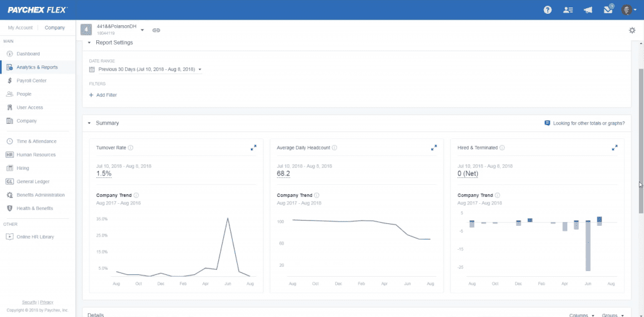Click the 0 (Net) value
Viewport: 644px width, 317px height.
[x=468, y=174]
